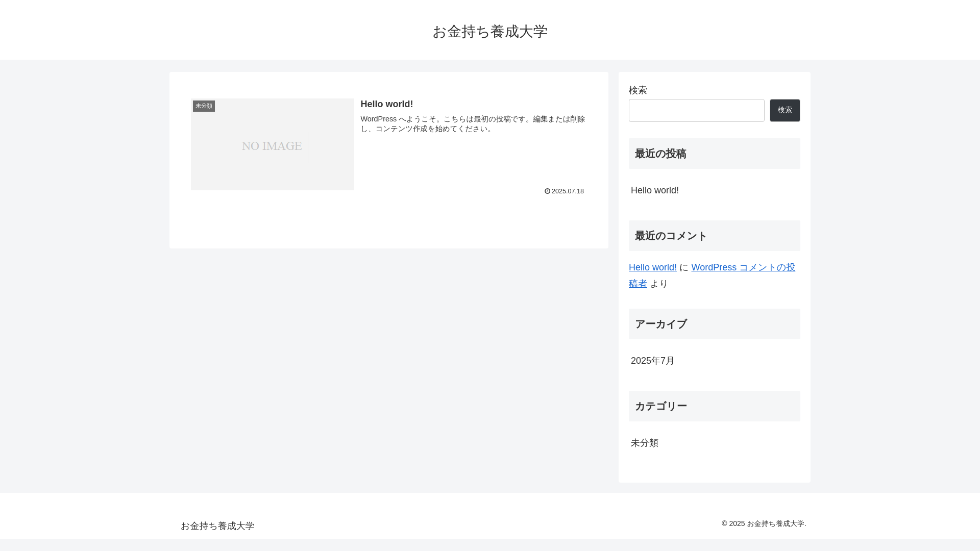Click the post excerpt starting with WordPress へようこそ

click(x=473, y=124)
